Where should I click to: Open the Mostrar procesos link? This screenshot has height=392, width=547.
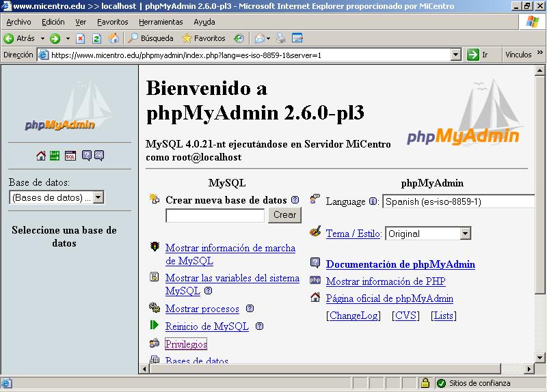click(x=202, y=309)
